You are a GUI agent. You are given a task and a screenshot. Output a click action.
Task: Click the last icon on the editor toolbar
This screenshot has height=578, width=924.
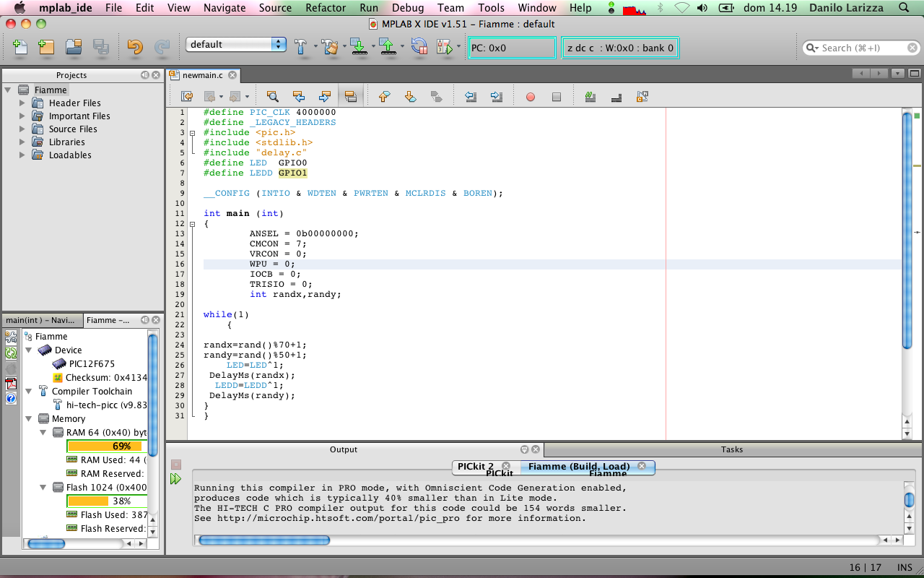tap(642, 96)
